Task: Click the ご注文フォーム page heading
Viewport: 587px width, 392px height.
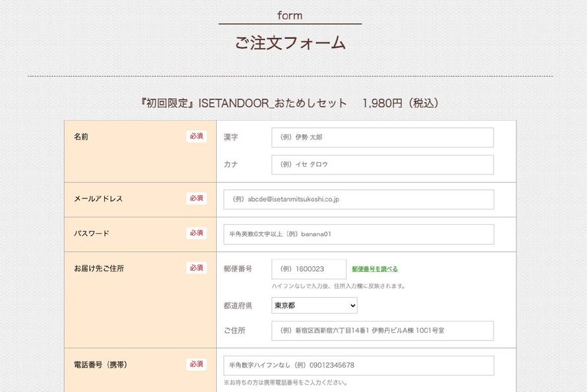Action: click(x=290, y=43)
